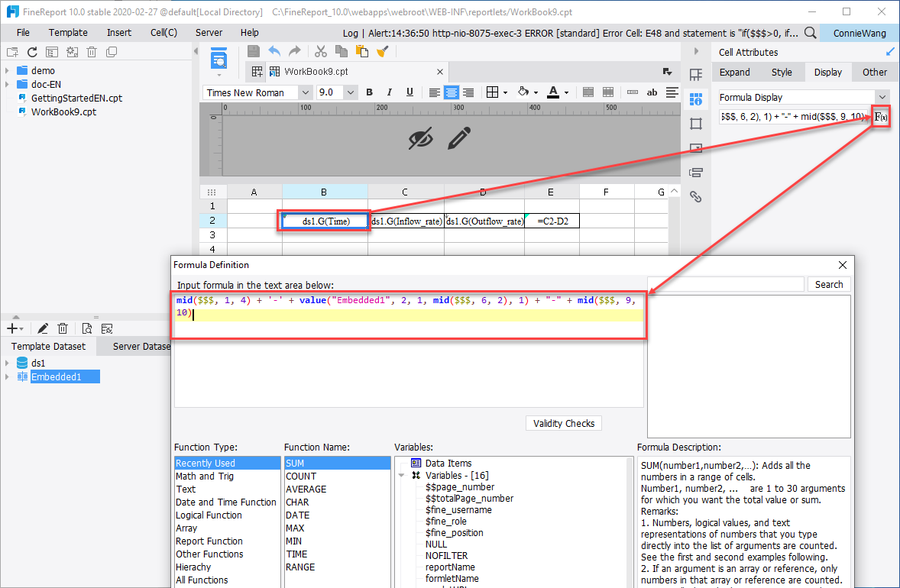
Task: Open the font size dropdown showing 9.0
Action: [x=349, y=91]
